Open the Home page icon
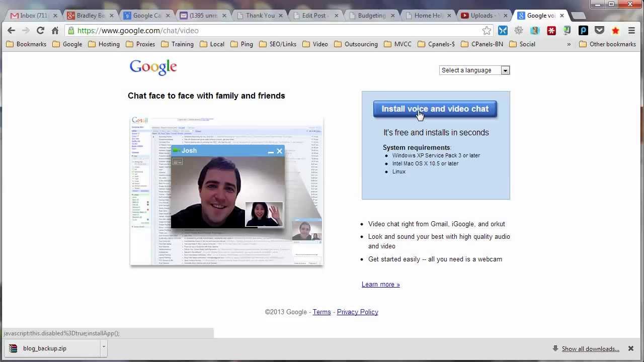The width and height of the screenshot is (644, 362). pos(55,31)
